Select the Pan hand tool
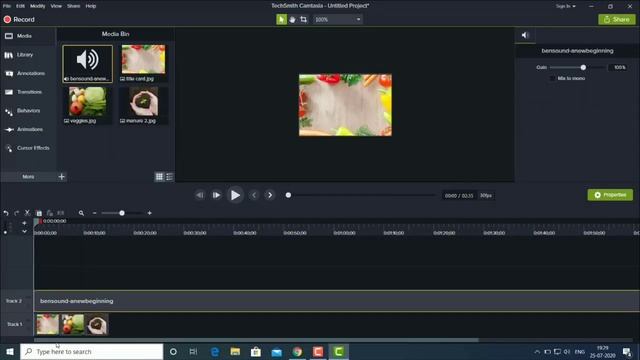This screenshot has width=640, height=360. tap(292, 20)
